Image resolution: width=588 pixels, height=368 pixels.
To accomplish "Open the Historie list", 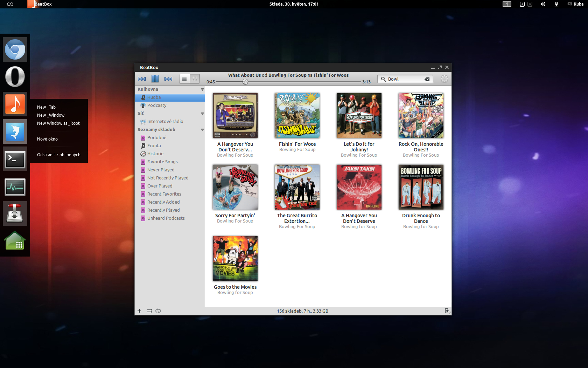I will pos(170,154).
